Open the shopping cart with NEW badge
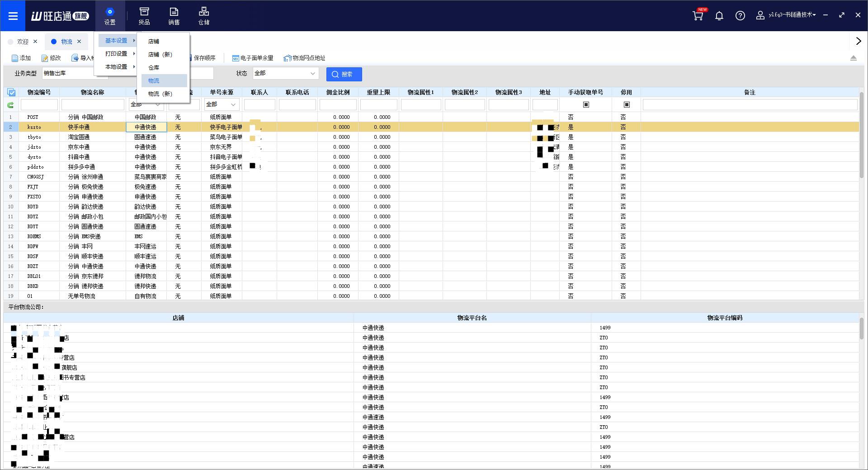Screen dimensions: 868x470 (x=698, y=15)
